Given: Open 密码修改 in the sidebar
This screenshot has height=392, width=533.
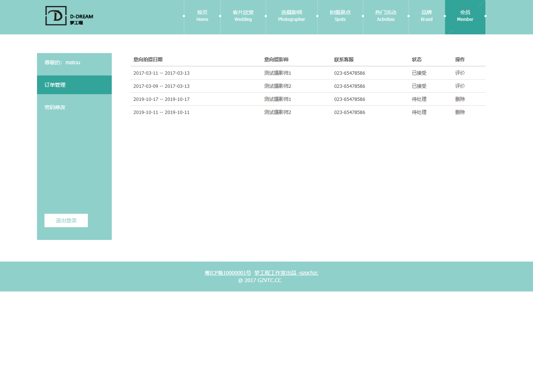Looking at the screenshot, I should tap(55, 107).
